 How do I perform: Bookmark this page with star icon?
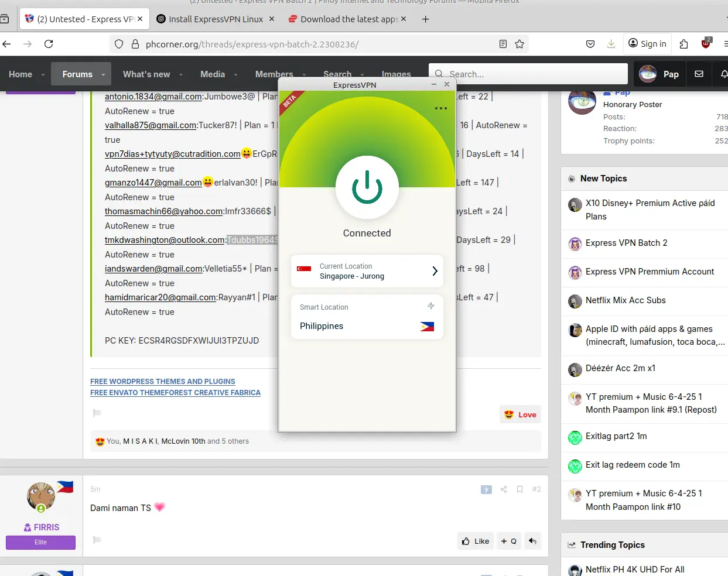519,44
